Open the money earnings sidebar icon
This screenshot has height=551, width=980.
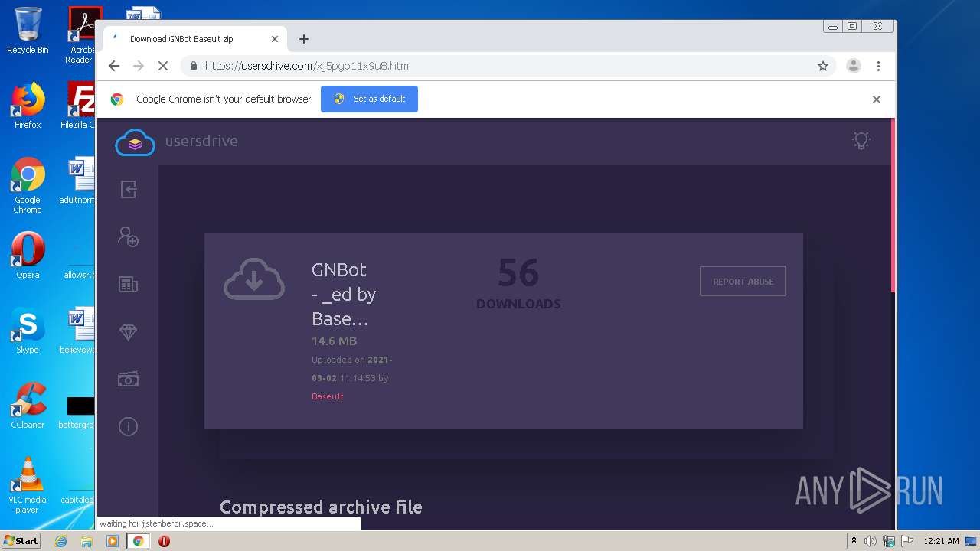click(128, 379)
